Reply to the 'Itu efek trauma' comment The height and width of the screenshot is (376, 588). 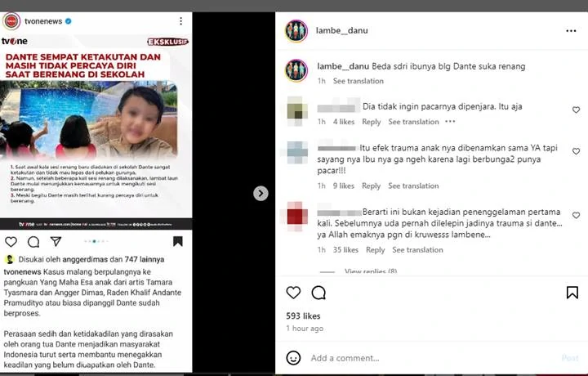coord(372,186)
